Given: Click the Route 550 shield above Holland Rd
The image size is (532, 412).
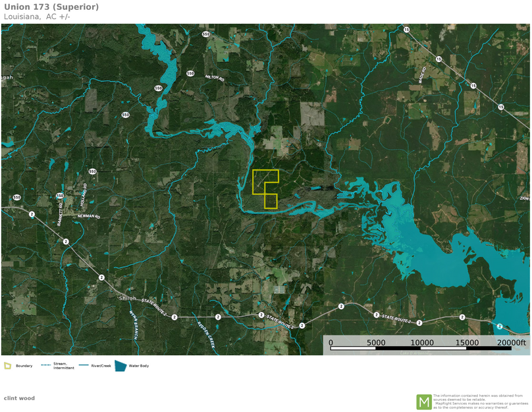Looking at the screenshot, I should coord(92,171).
